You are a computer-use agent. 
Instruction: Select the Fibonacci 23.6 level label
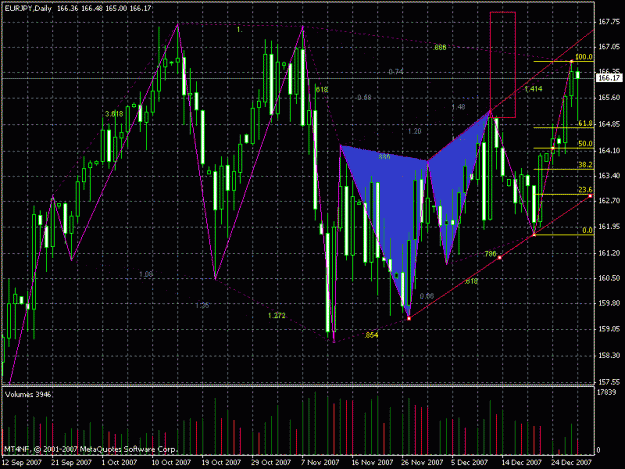click(585, 190)
